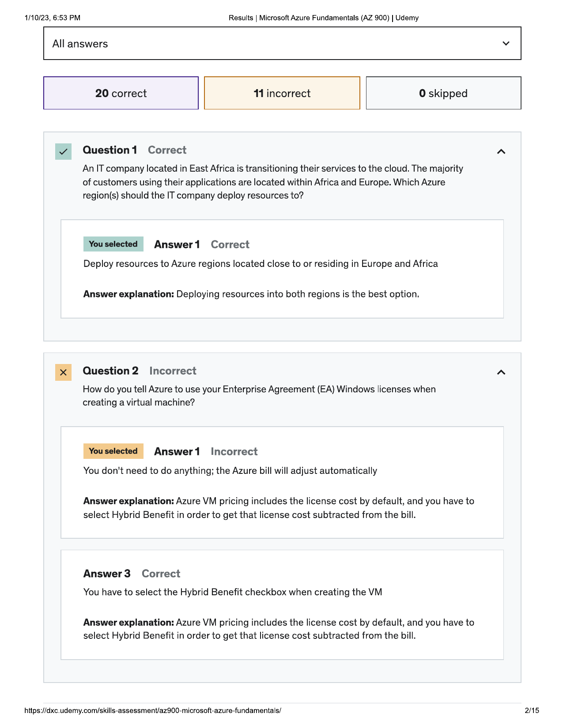Click text 'You don't need to do anything'

coord(230,470)
